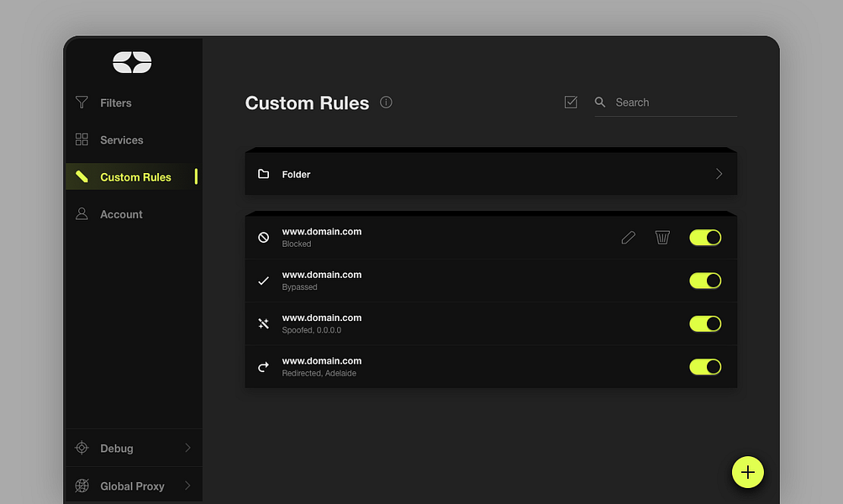
Task: Click the Bypassed rule checkmark icon
Action: pos(263,281)
